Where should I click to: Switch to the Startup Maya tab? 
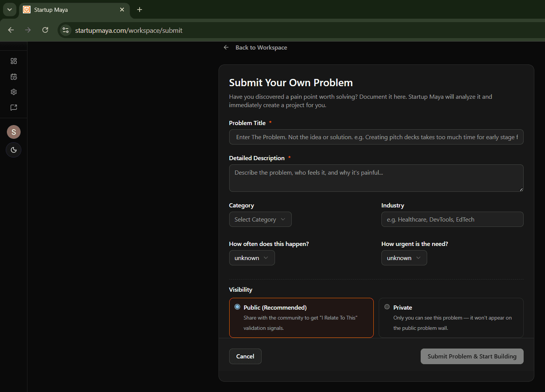[x=74, y=10]
